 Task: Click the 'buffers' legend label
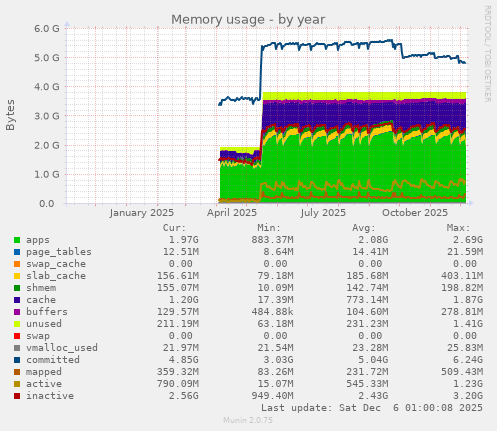tap(47, 312)
